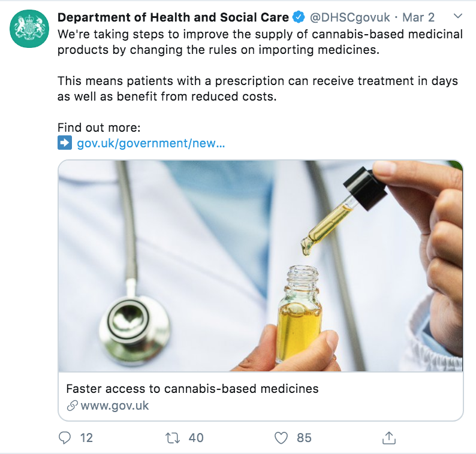Open the tweet options chevron menu

tap(457, 16)
